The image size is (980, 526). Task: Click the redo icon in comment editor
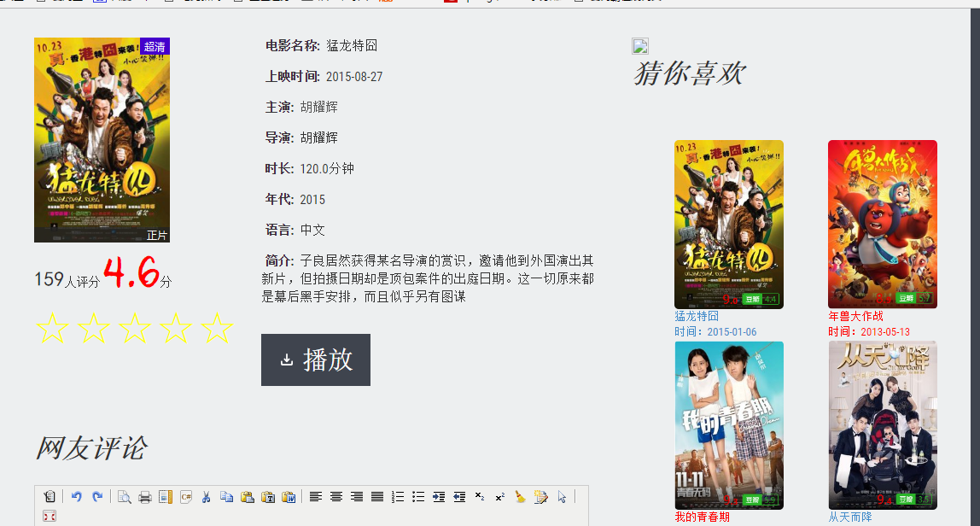96,497
